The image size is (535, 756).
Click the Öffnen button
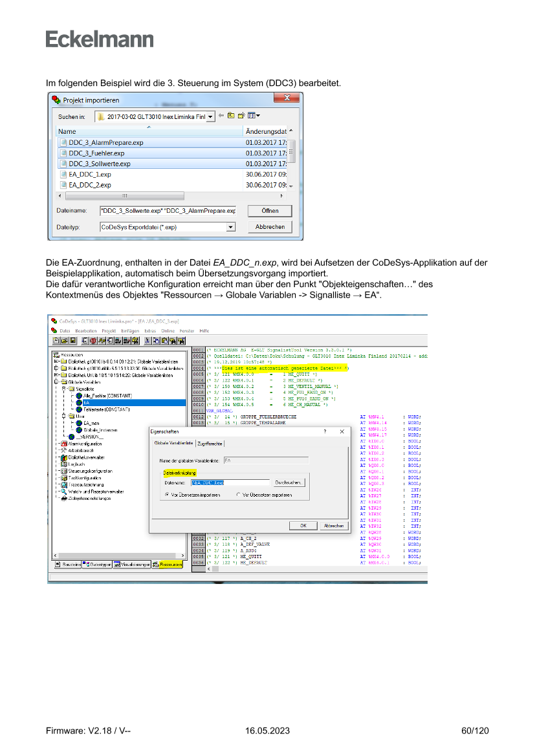(270, 211)
